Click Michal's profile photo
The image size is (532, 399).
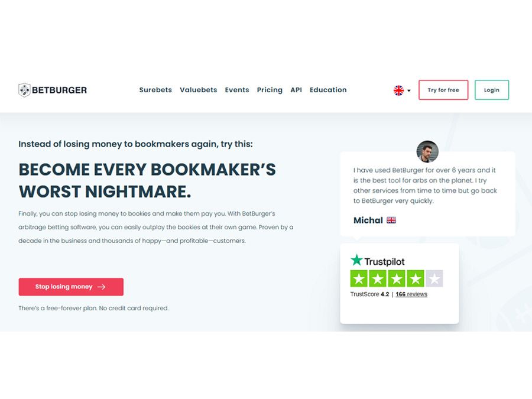427,152
